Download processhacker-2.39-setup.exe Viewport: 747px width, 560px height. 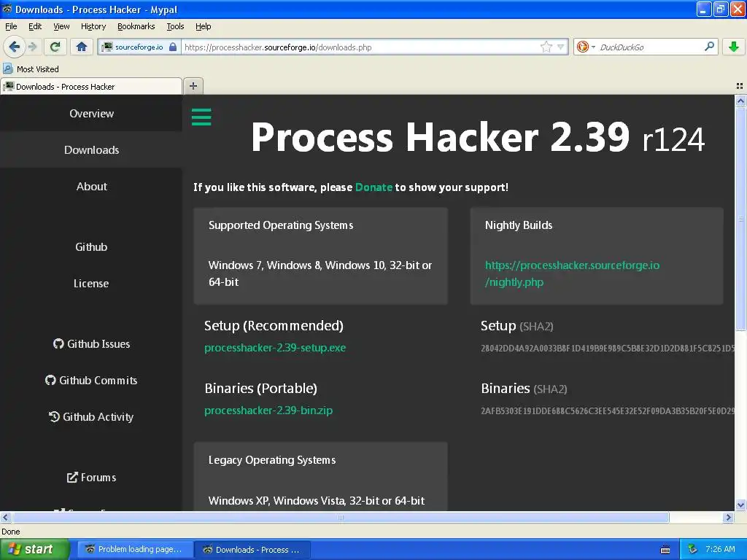coord(275,348)
